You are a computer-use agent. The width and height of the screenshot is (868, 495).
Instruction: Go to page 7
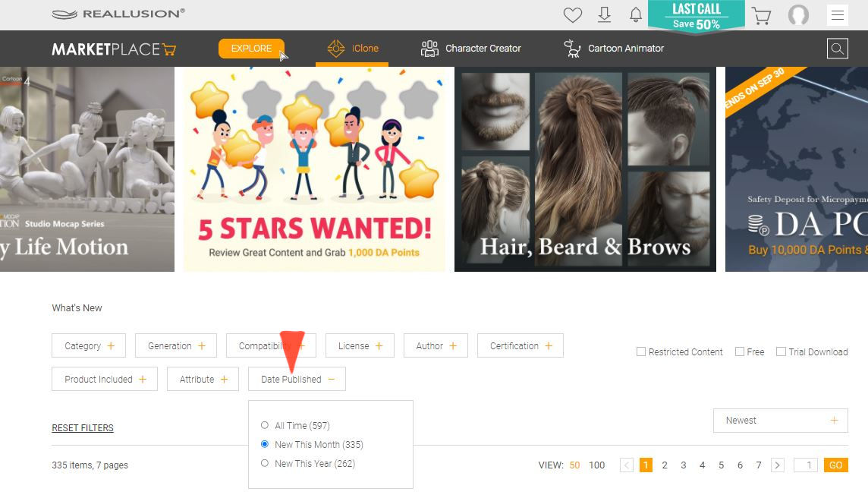tap(759, 465)
